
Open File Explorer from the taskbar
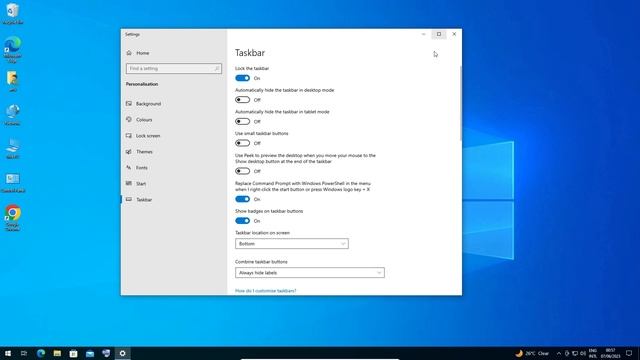57,353
